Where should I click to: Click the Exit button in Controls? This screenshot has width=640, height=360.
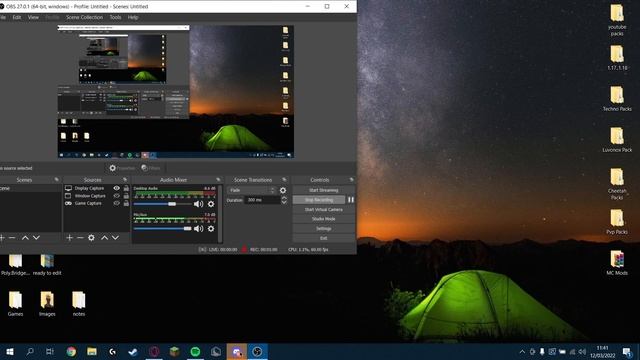323,238
